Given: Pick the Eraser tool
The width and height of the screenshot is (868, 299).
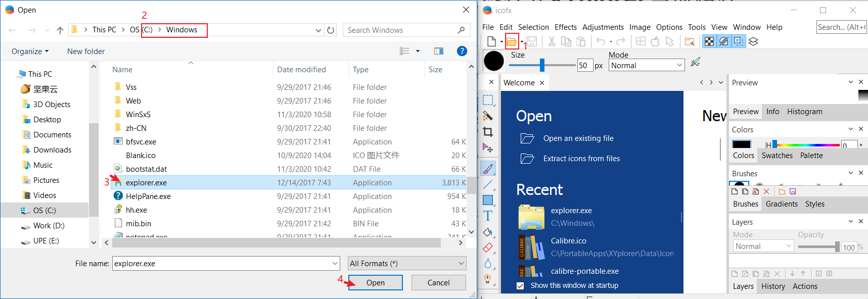Looking at the screenshot, I should pos(488,248).
